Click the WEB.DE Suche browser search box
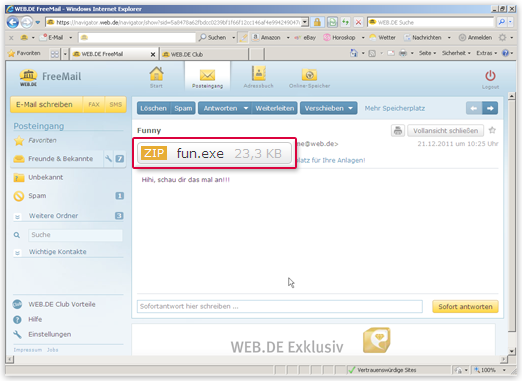This screenshot has width=522, height=381. click(430, 22)
